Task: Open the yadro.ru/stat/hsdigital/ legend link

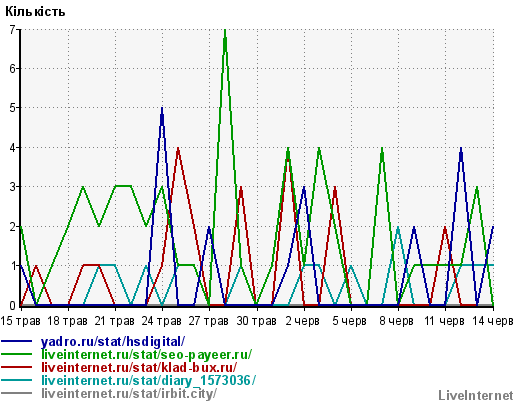Action: click(x=113, y=342)
